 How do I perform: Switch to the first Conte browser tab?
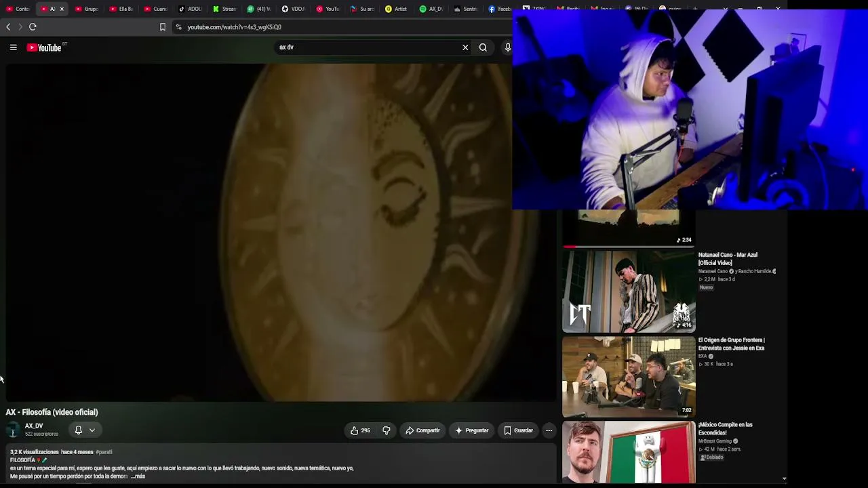tap(18, 9)
